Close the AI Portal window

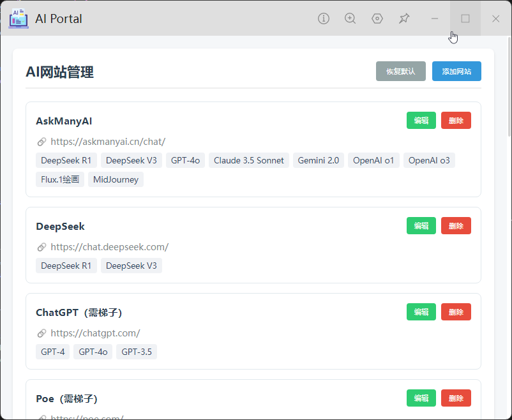495,19
